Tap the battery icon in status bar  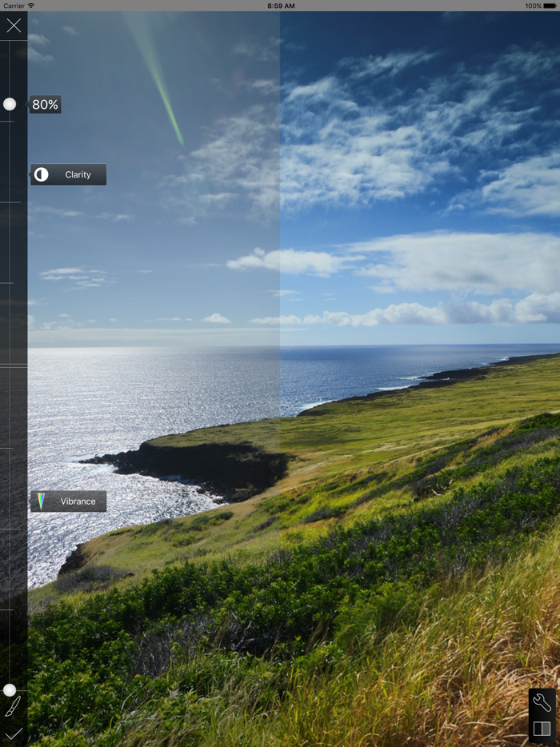tap(550, 6)
